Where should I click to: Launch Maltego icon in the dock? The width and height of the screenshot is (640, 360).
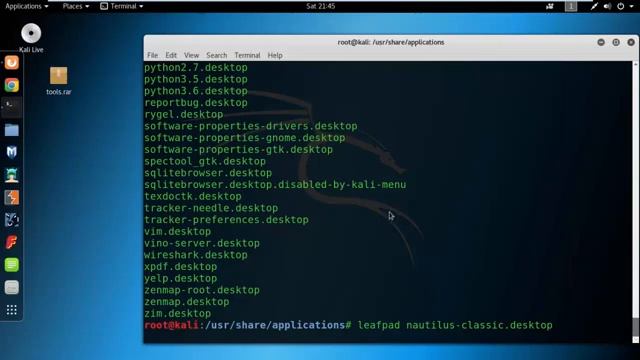(x=11, y=220)
